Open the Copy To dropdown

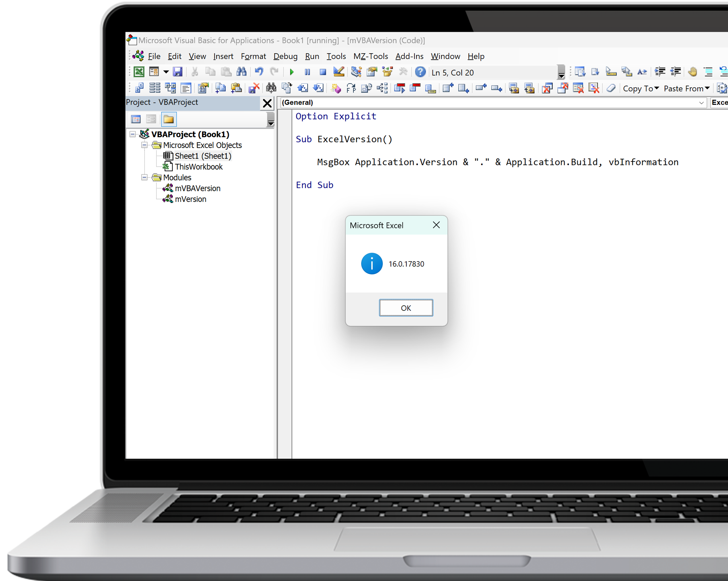pos(641,89)
